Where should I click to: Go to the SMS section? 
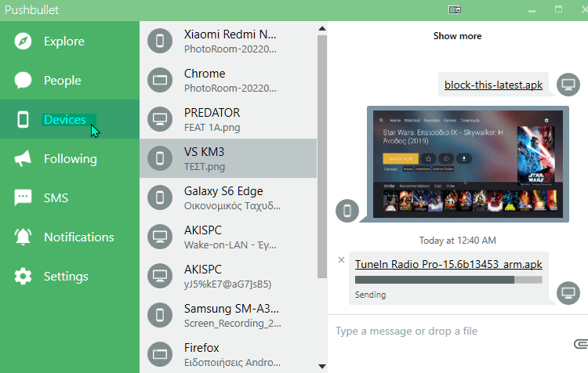56,198
